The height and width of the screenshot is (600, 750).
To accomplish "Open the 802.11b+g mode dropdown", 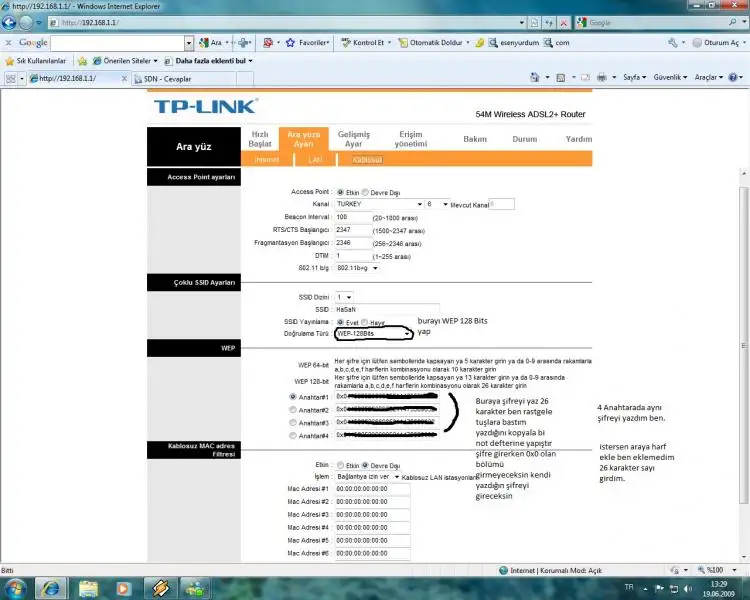I will [x=357, y=268].
